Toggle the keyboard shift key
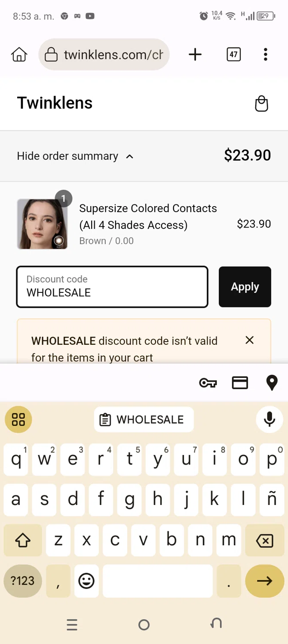Image resolution: width=288 pixels, height=644 pixels. (23, 541)
